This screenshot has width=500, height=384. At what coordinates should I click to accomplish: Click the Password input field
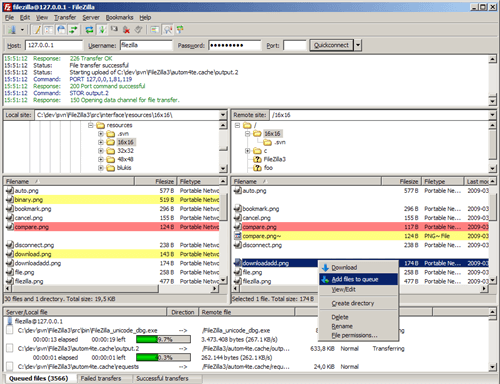click(235, 45)
